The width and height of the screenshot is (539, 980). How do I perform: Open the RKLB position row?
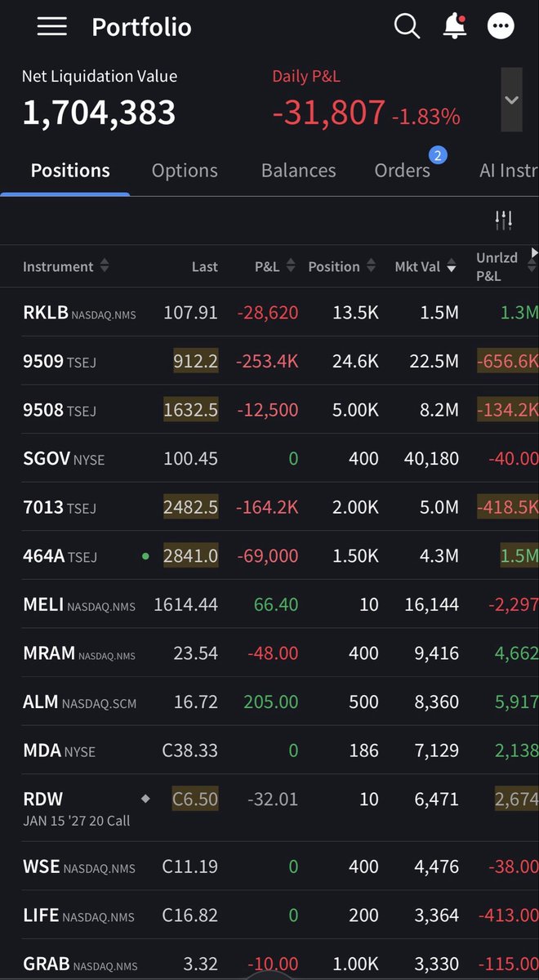click(269, 312)
